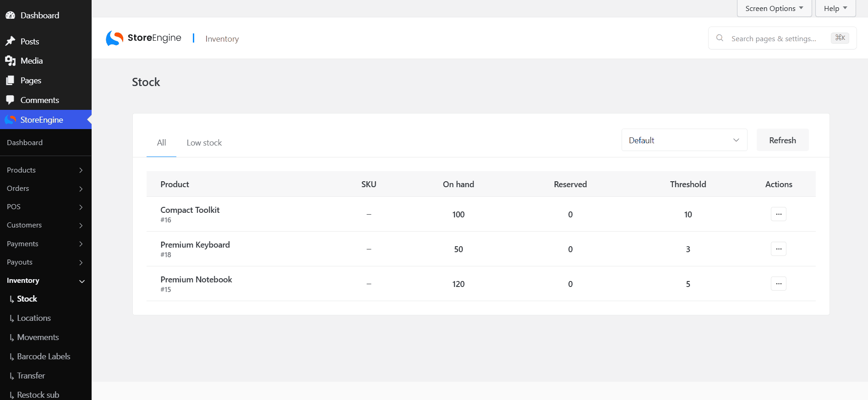Click the Media library icon
Image resolution: width=868 pixels, height=400 pixels.
tap(10, 60)
